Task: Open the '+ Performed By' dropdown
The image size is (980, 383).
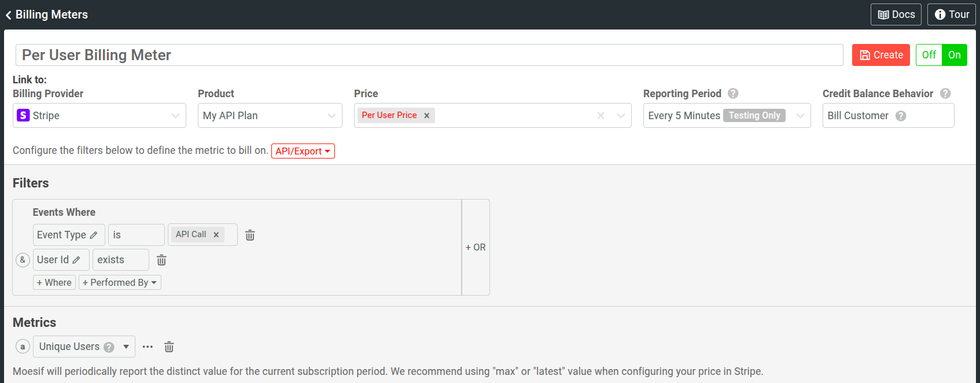Action: point(120,282)
